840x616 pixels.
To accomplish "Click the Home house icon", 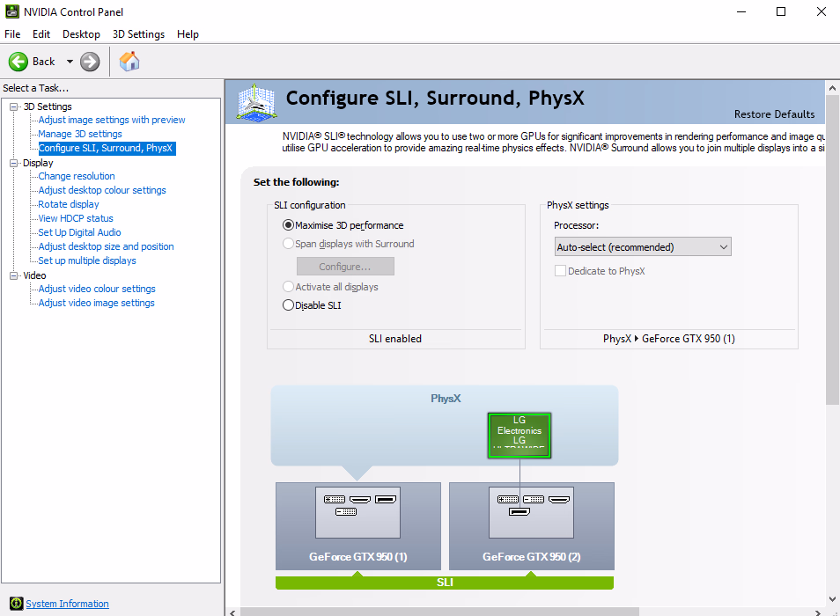I will click(129, 62).
